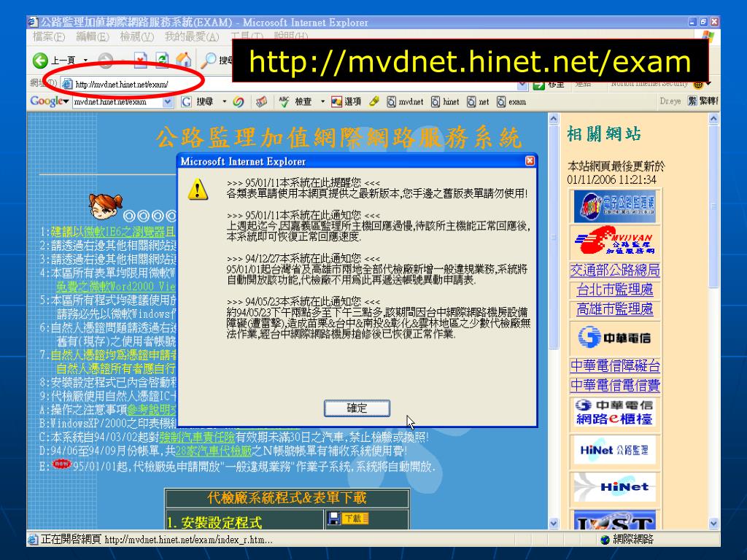Screen dimensions: 747x560
Task: Open the back history dropdown arrow
Action: coord(86,61)
